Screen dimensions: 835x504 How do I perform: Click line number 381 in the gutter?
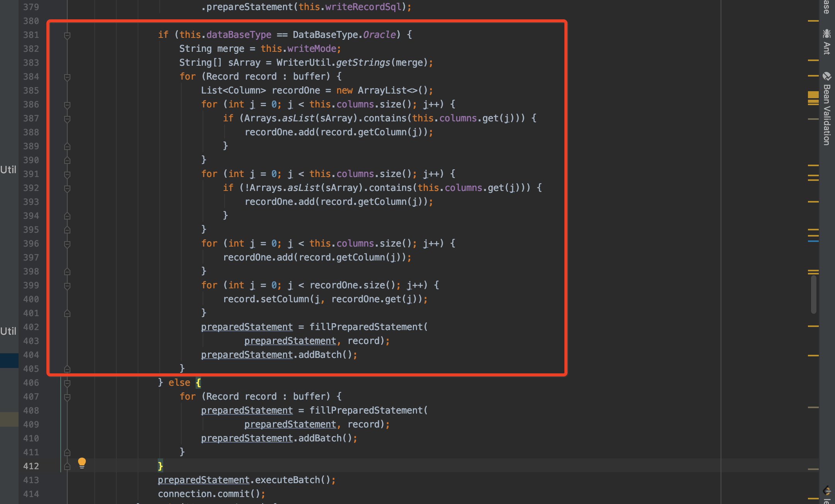(x=31, y=35)
